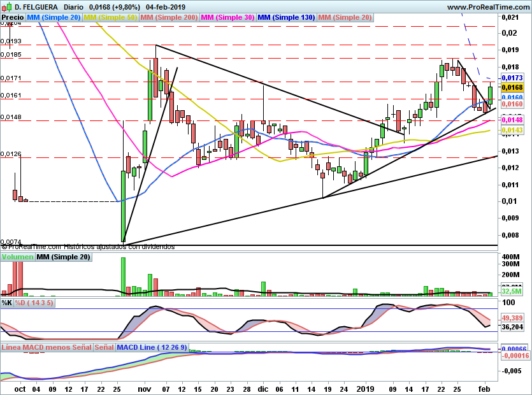The image size is (532, 395).
Task: Click the yellow 0,0143 moving average price tag
Action: (512, 129)
